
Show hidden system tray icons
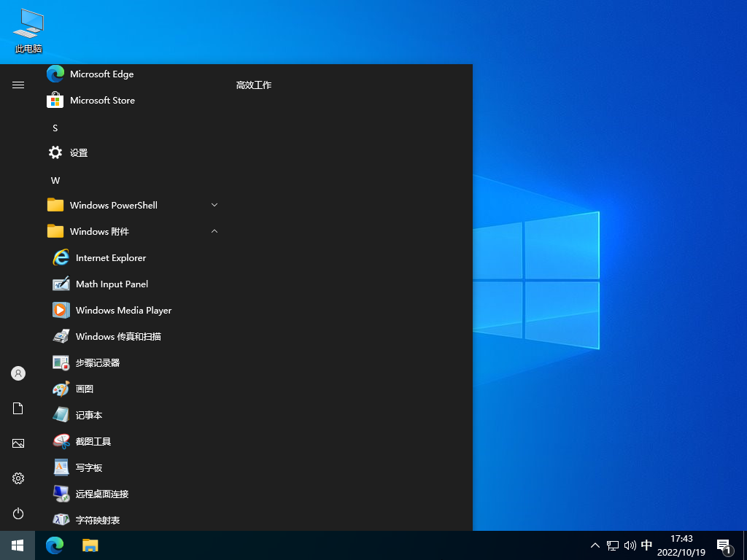pyautogui.click(x=595, y=545)
